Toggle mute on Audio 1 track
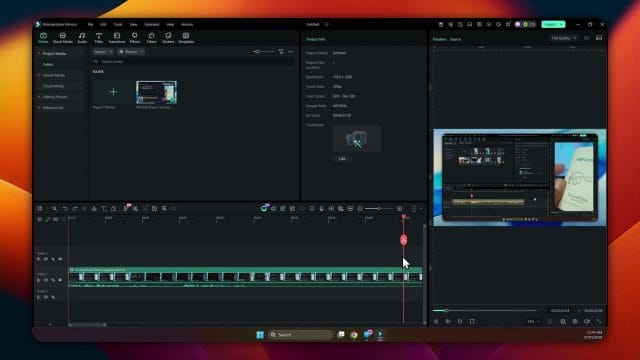This screenshot has height=360, width=640. point(53,297)
